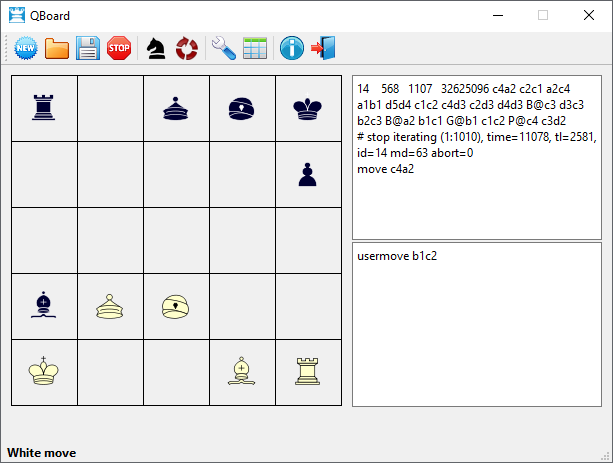The width and height of the screenshot is (613, 463).
Task: Select the white gold general piece
Action: click(176, 307)
